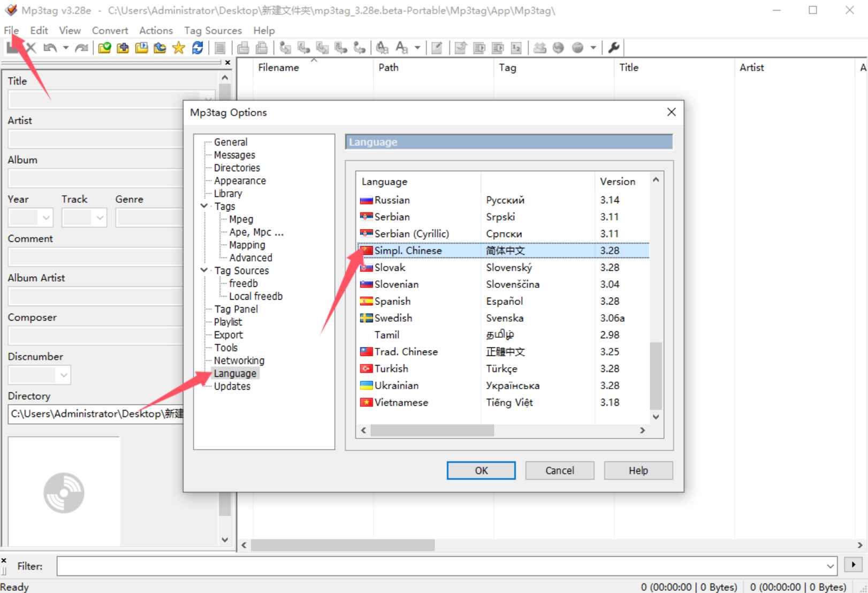Open the Track dropdown in Tag Panel
The width and height of the screenshot is (868, 593).
pos(100,217)
